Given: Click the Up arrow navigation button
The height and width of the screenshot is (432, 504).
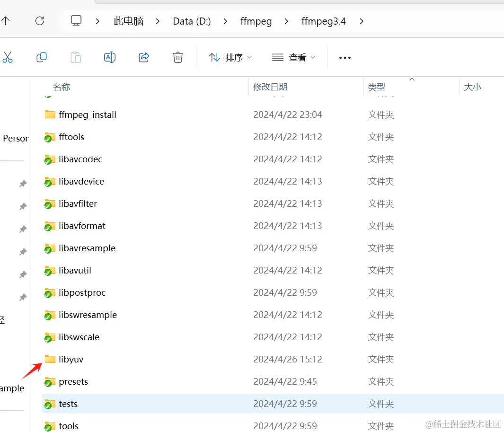Looking at the screenshot, I should 6,21.
